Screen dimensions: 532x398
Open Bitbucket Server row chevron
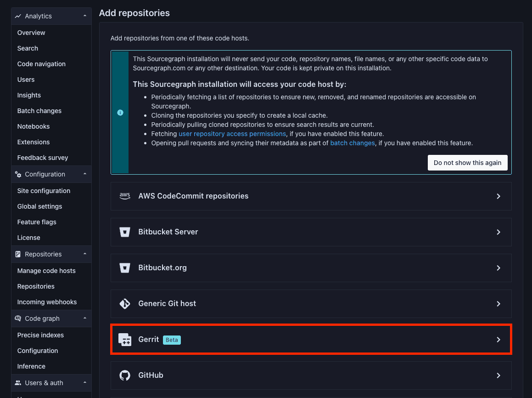click(x=498, y=232)
